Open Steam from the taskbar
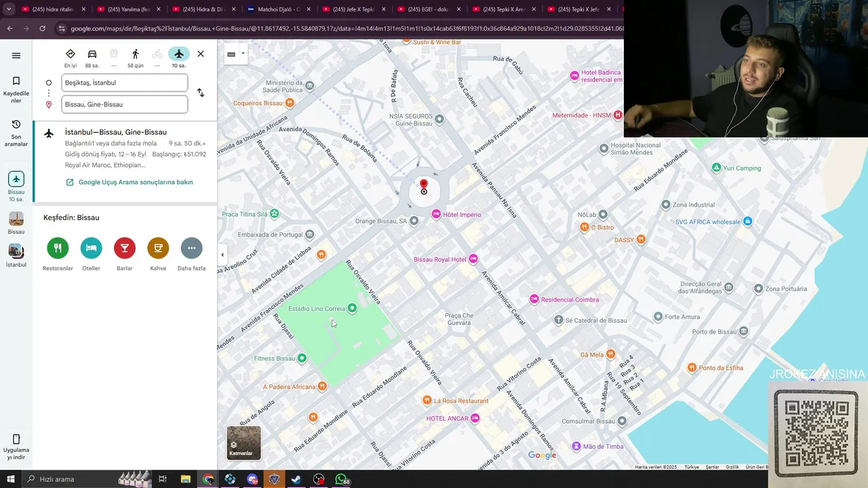 [x=296, y=479]
